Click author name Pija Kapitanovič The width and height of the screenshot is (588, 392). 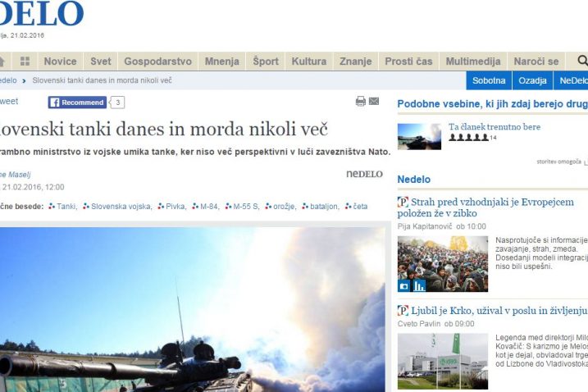click(425, 226)
